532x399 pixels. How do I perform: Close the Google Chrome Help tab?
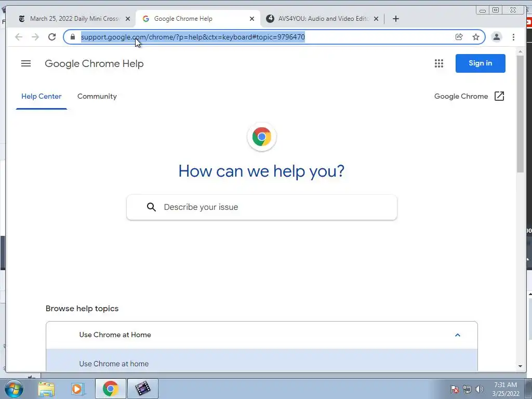[x=252, y=19]
